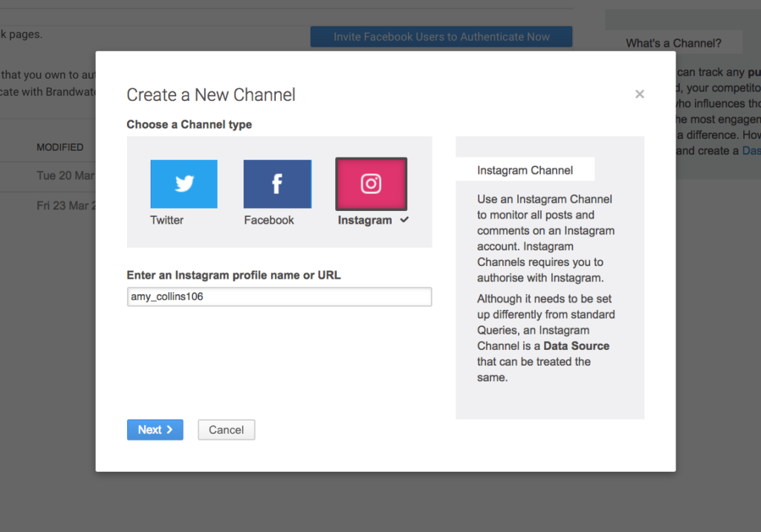Viewport: 761px width, 532px height.
Task: Click the Create a New Channel title
Action: 211,94
